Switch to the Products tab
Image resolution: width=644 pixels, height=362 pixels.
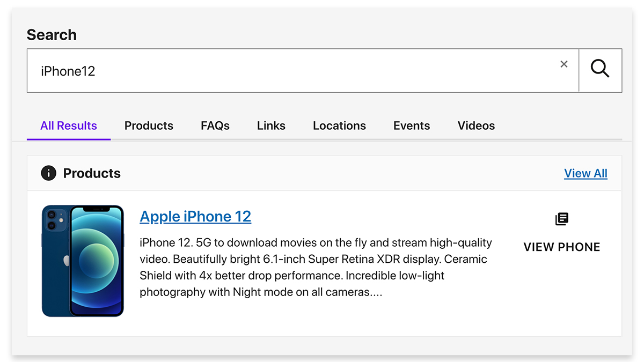click(x=149, y=126)
